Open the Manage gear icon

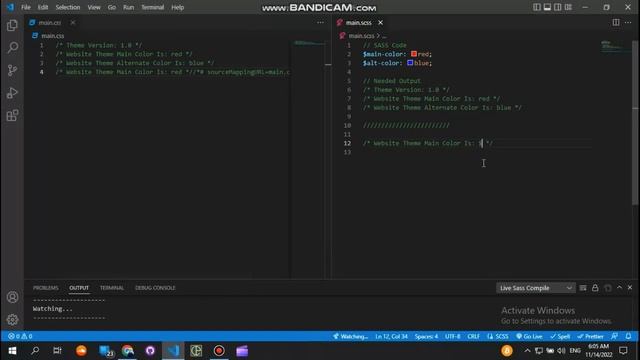(12, 320)
